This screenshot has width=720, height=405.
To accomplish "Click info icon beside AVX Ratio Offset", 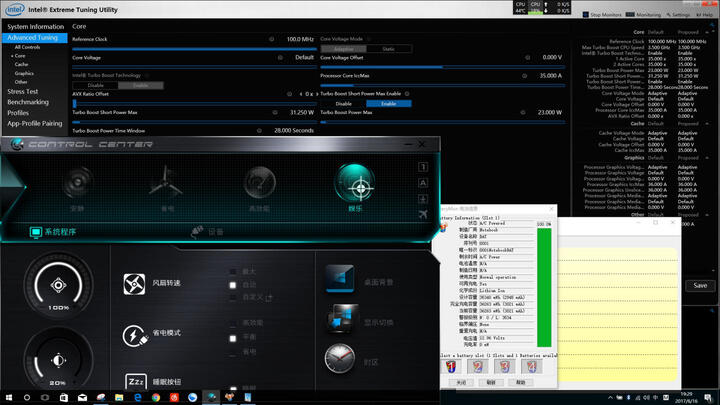I will (289, 94).
